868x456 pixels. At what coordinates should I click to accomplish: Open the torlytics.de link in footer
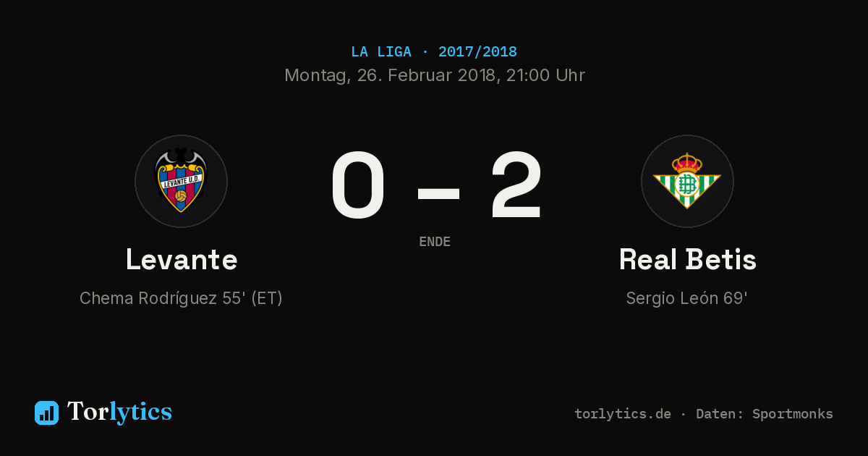[x=623, y=414]
